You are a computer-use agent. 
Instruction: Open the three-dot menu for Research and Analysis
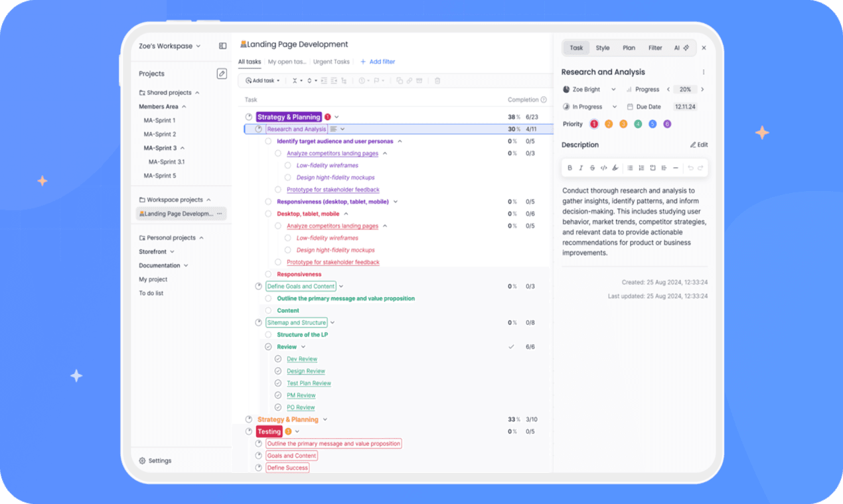(704, 72)
